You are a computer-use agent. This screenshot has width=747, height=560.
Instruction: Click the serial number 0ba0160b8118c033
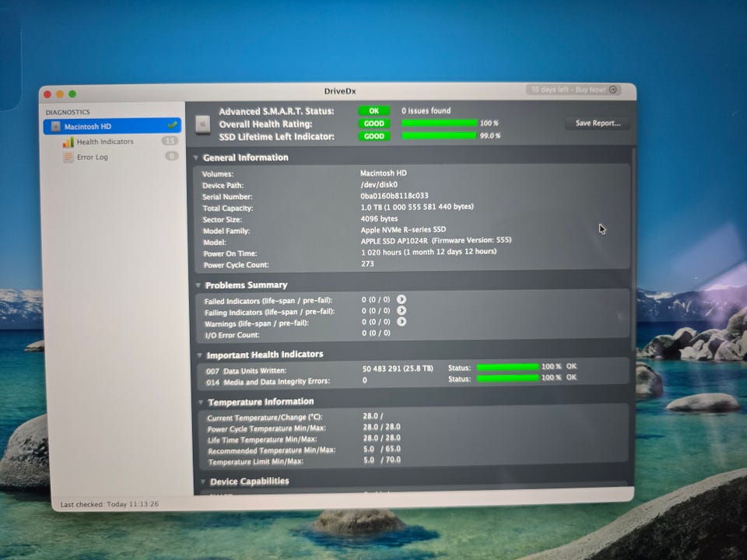click(394, 196)
